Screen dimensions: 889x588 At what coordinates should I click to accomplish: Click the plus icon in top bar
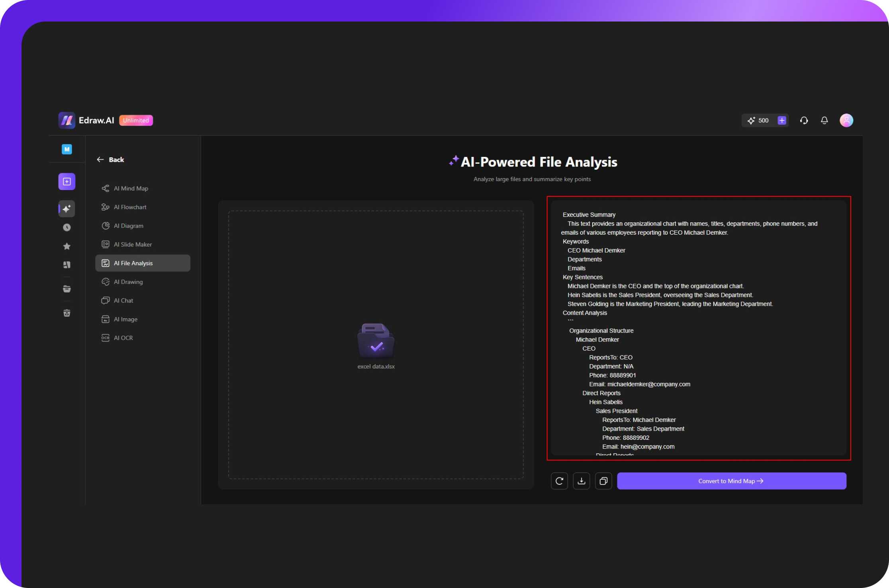coord(782,120)
